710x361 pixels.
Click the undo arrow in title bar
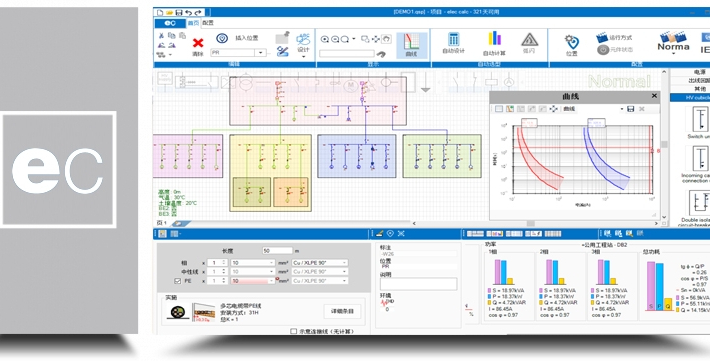tap(189, 12)
